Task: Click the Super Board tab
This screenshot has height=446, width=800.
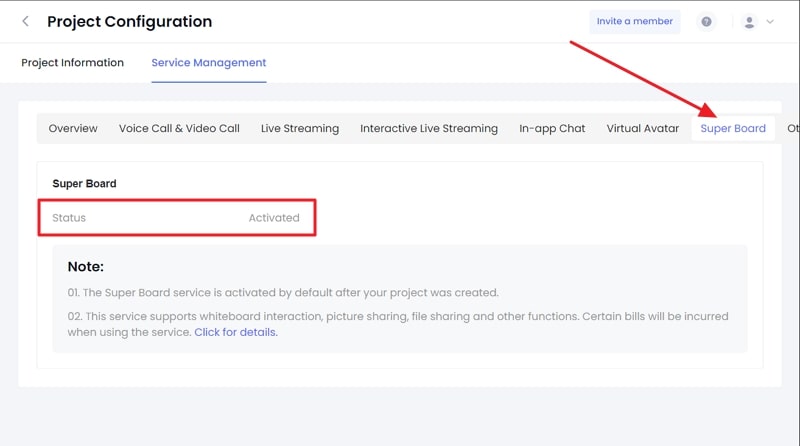Action: [x=733, y=128]
